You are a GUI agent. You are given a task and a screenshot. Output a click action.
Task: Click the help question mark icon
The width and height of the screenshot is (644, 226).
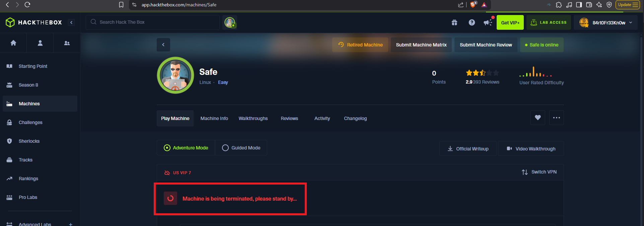[472, 22]
